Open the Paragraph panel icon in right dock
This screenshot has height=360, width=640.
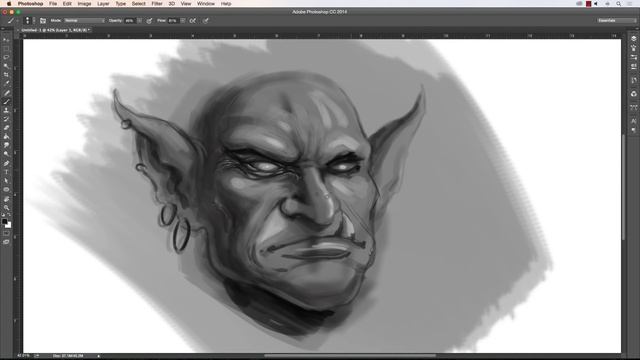[633, 130]
